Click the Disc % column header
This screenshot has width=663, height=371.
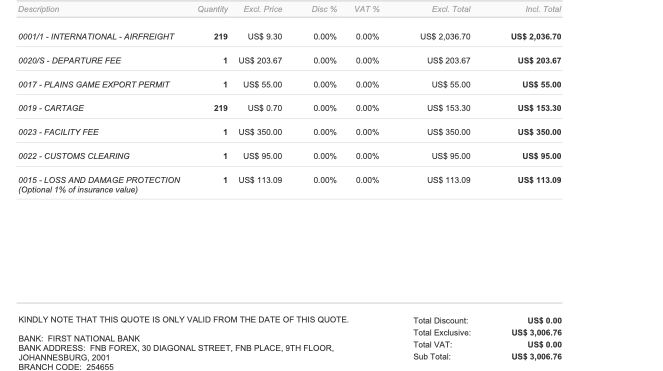click(x=324, y=9)
